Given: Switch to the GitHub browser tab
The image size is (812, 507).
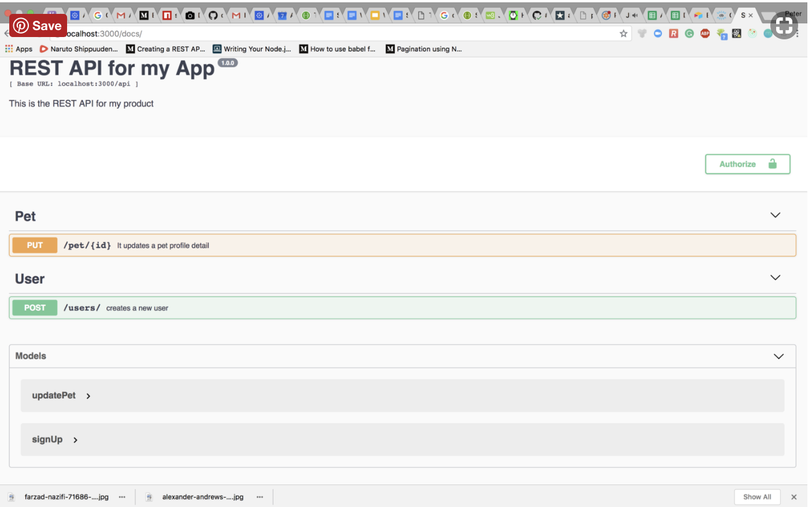Looking at the screenshot, I should pos(213,16).
